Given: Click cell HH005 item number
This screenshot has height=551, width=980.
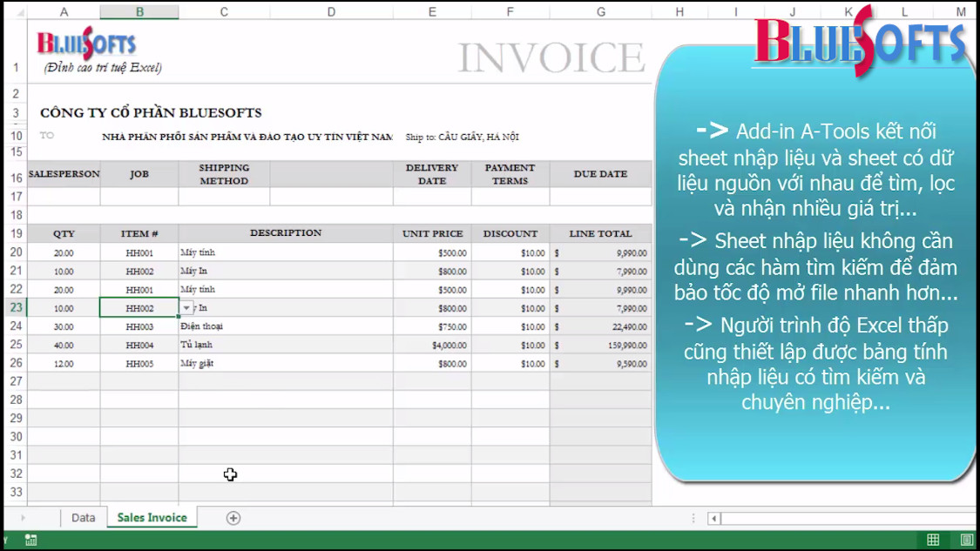Looking at the screenshot, I should tap(139, 364).
